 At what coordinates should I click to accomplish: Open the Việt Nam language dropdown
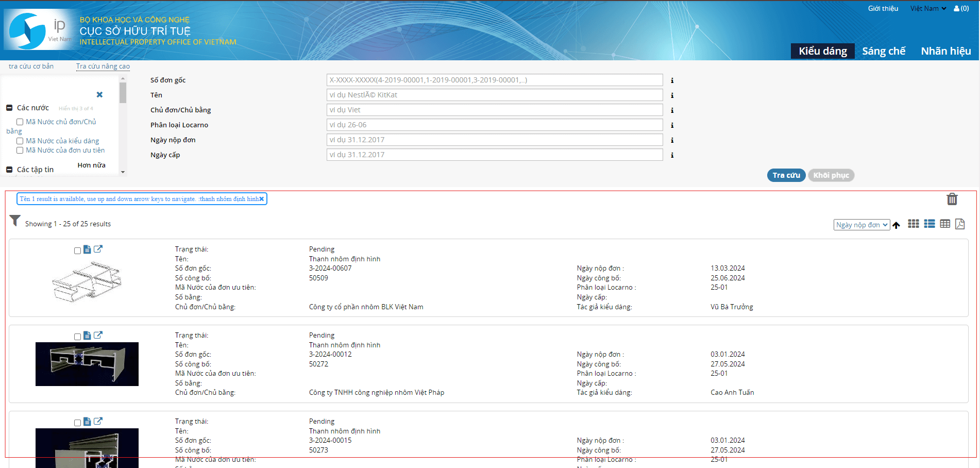coord(927,8)
